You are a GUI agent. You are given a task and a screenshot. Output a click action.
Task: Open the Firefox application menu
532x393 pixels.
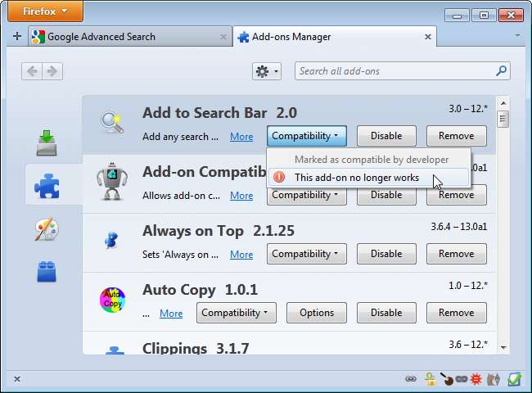tap(45, 11)
